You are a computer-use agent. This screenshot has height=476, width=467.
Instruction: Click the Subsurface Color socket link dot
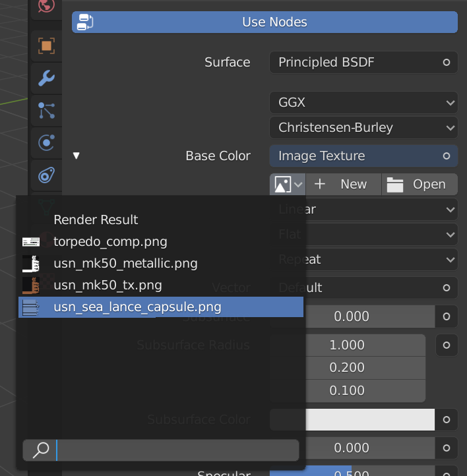tap(446, 419)
